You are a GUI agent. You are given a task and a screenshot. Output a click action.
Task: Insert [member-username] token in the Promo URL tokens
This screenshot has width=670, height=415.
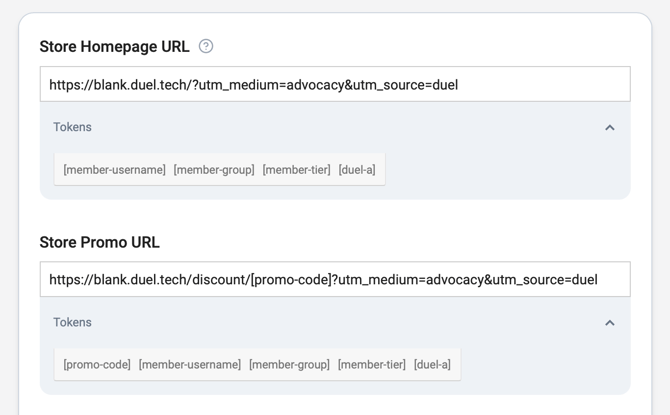click(190, 365)
